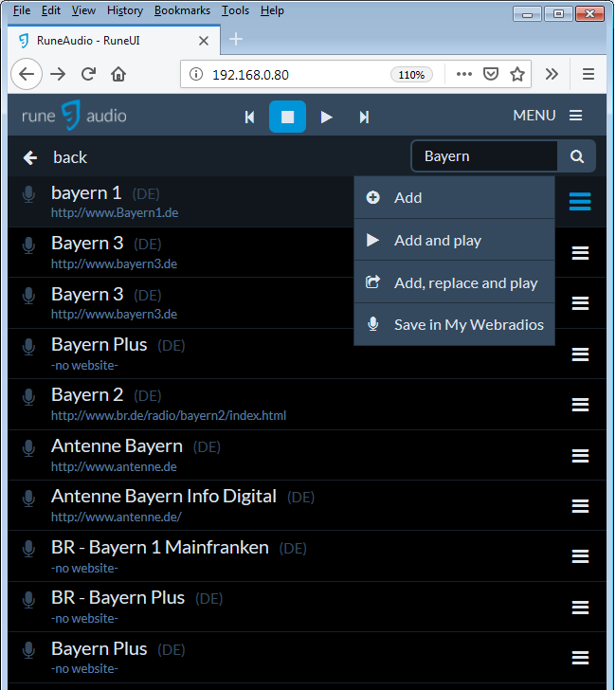Click the browser forward arrow

click(58, 74)
